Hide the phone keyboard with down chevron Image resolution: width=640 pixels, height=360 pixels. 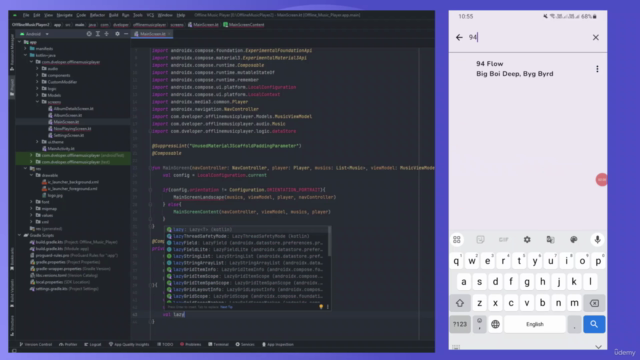pyautogui.click(x=598, y=347)
